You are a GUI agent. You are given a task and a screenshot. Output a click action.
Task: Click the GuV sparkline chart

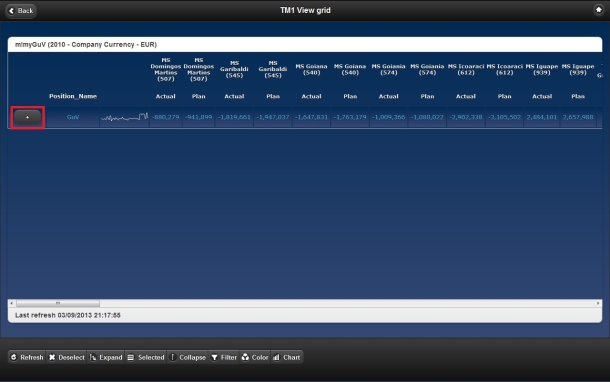(x=124, y=117)
